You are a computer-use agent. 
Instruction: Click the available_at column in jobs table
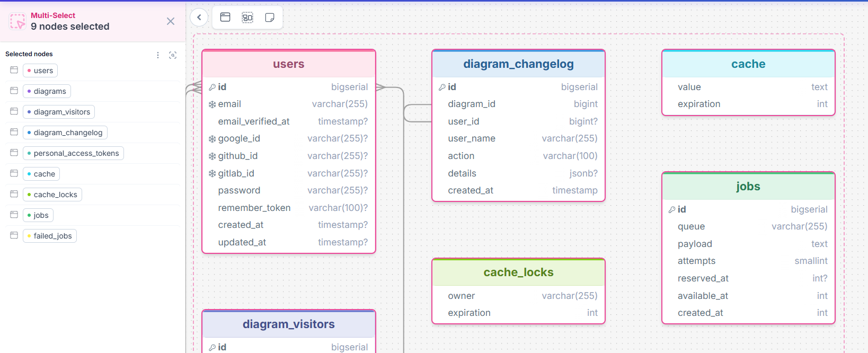(x=748, y=296)
